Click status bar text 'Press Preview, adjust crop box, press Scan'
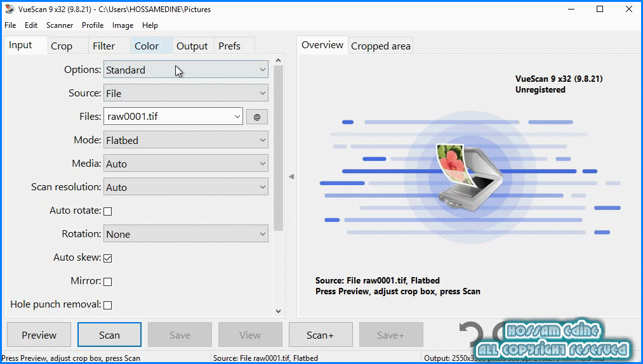This screenshot has height=364, width=643. pos(71,358)
